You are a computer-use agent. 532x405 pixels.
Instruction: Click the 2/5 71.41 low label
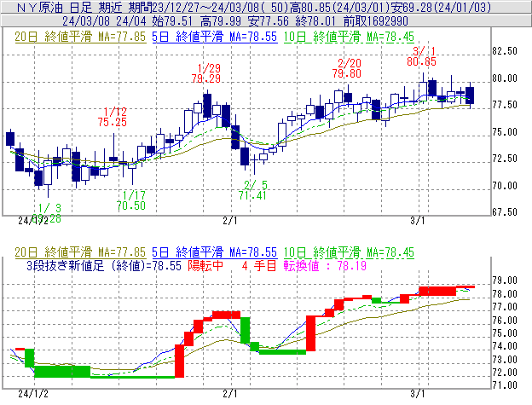[x=252, y=190]
